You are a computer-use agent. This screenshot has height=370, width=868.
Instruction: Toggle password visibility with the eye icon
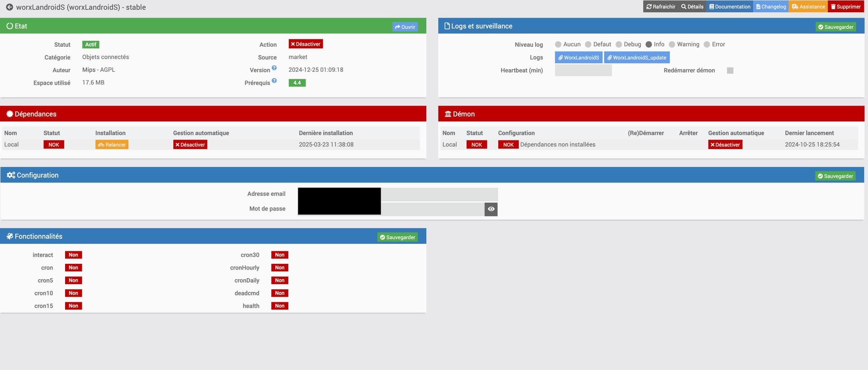491,209
